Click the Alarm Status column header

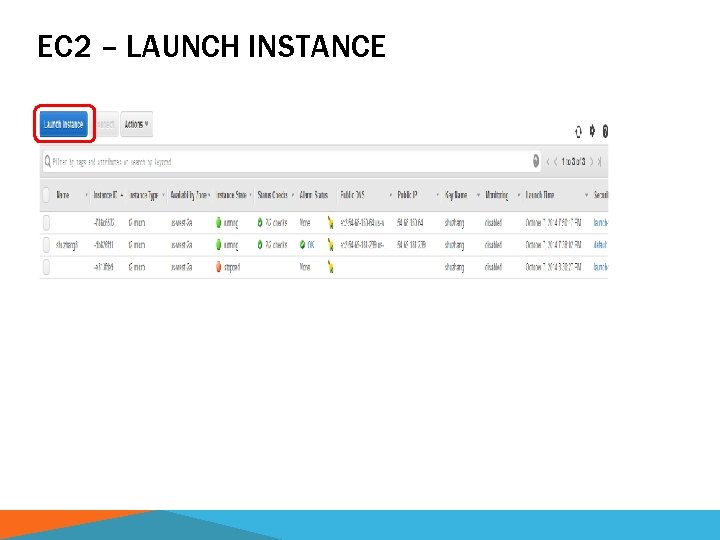click(x=314, y=195)
